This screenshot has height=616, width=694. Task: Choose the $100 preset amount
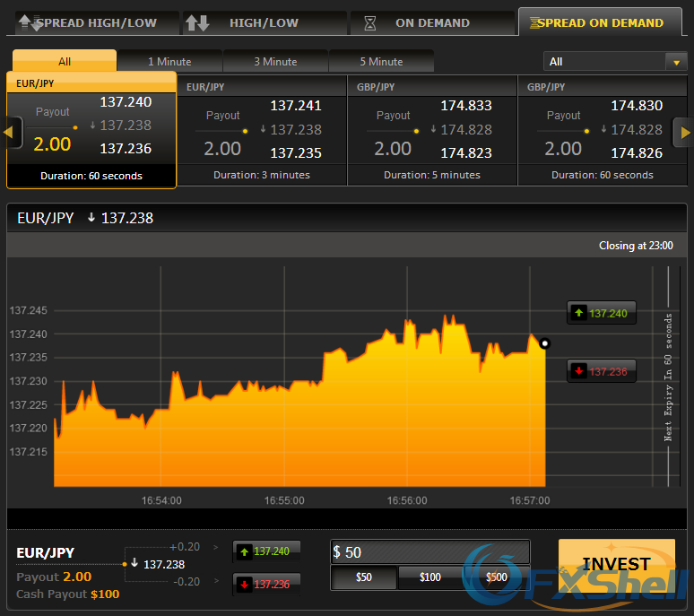[x=430, y=577]
